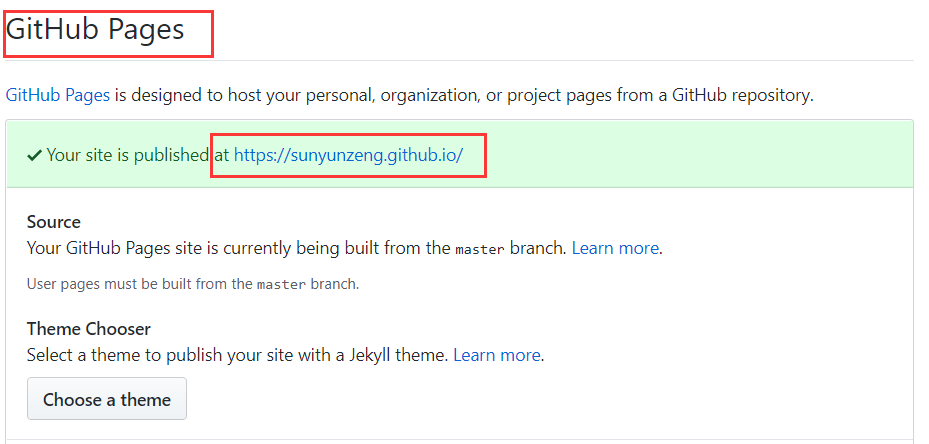Open the blue GitHub Pages link
Screen dimensions: 929x444
[57, 96]
